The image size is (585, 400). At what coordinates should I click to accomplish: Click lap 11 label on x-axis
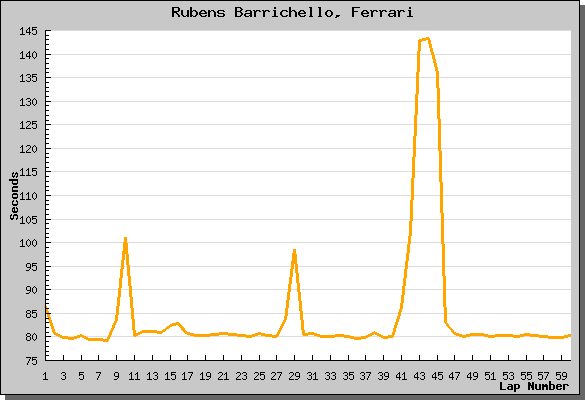(134, 376)
